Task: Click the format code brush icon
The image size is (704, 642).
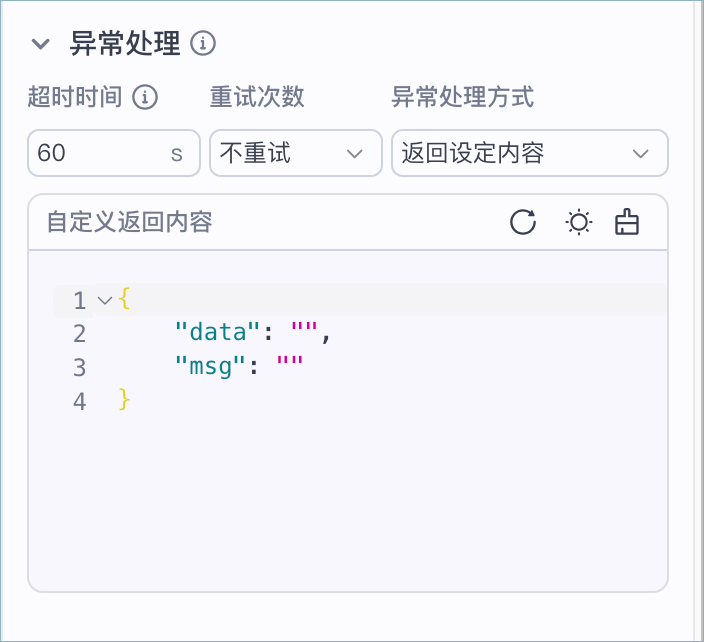Action: click(627, 222)
